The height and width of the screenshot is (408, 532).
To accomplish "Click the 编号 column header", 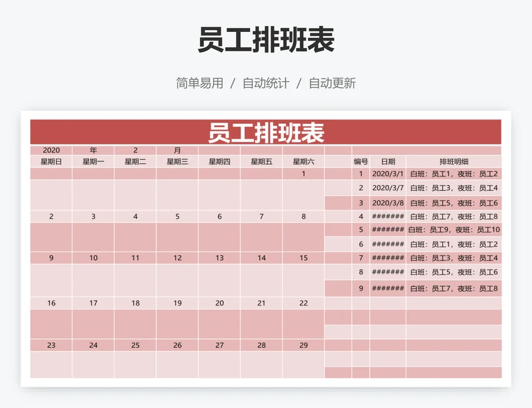I will (x=360, y=162).
